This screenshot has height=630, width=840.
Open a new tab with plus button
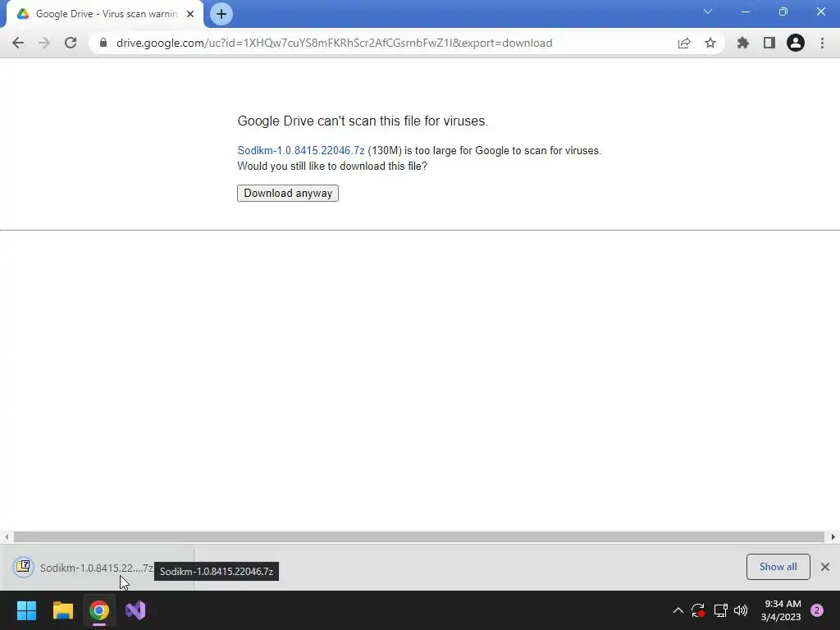tap(221, 14)
